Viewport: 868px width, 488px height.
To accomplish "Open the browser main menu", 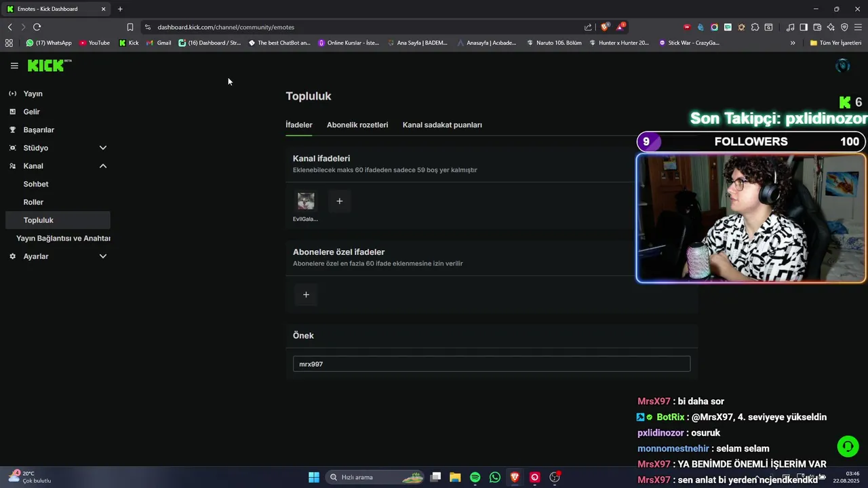I will pos(858,27).
